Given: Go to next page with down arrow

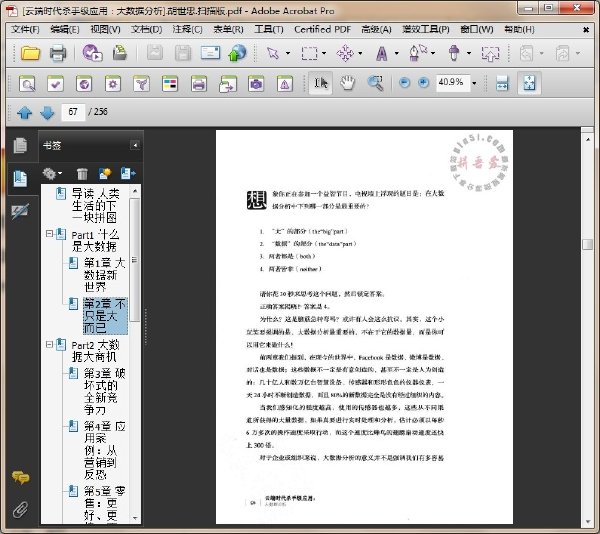Looking at the screenshot, I should 47,112.
